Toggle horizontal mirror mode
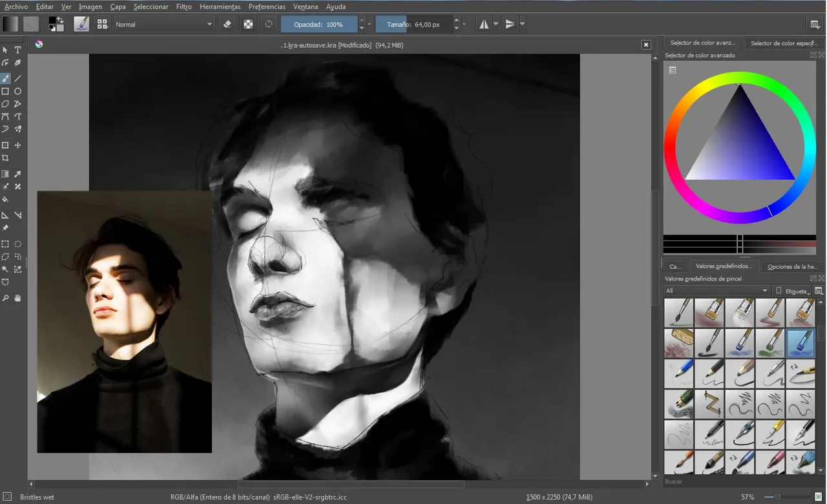 coord(485,25)
